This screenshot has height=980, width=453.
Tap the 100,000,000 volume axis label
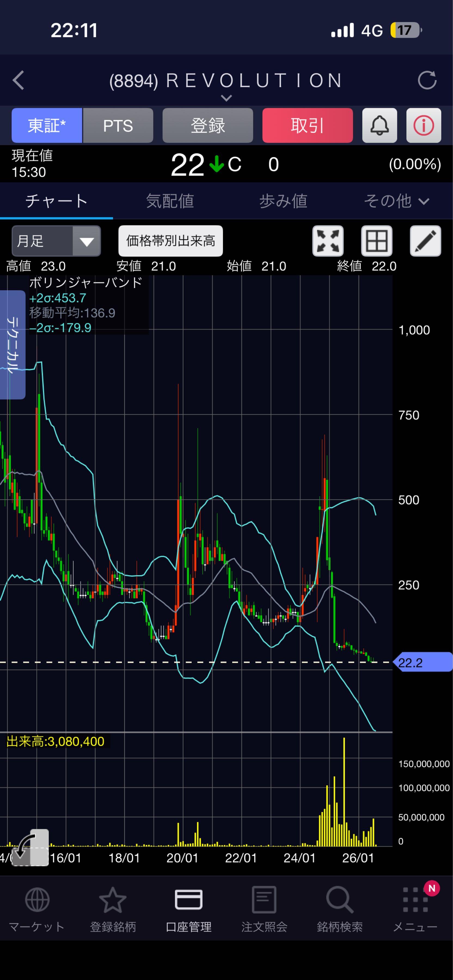[x=424, y=788]
